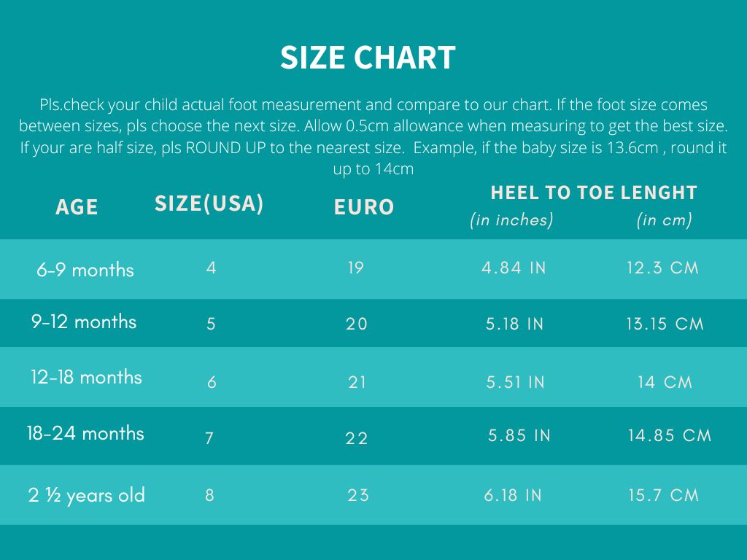Click the "(in cm)" subheader
The height and width of the screenshot is (560, 747).
click(664, 219)
